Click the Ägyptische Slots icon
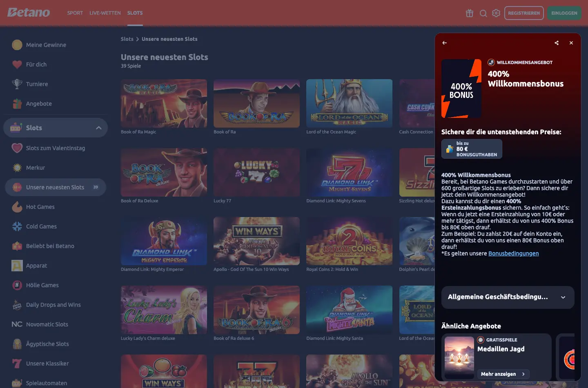Screen dimensions: 588x388 17,344
